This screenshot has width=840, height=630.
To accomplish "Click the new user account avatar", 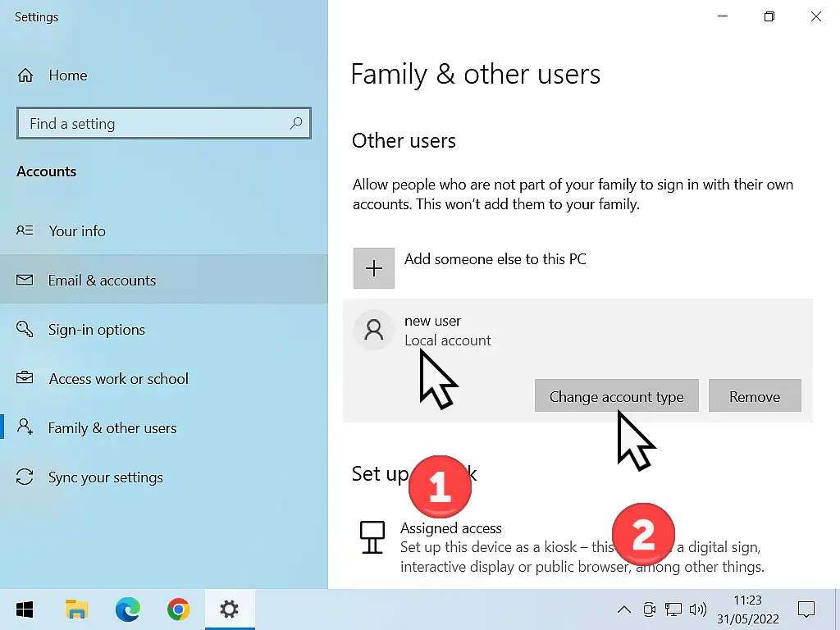I will (374, 330).
